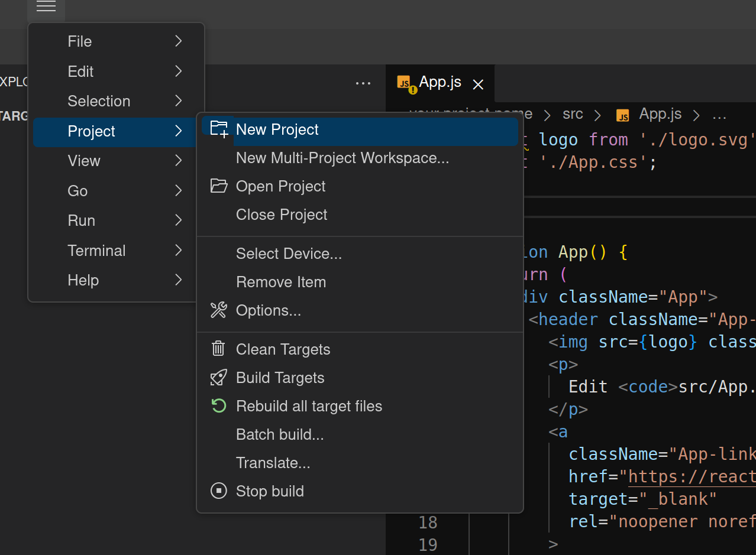Click the JS icon in the breadcrumb
The image size is (756, 555).
coord(622,115)
